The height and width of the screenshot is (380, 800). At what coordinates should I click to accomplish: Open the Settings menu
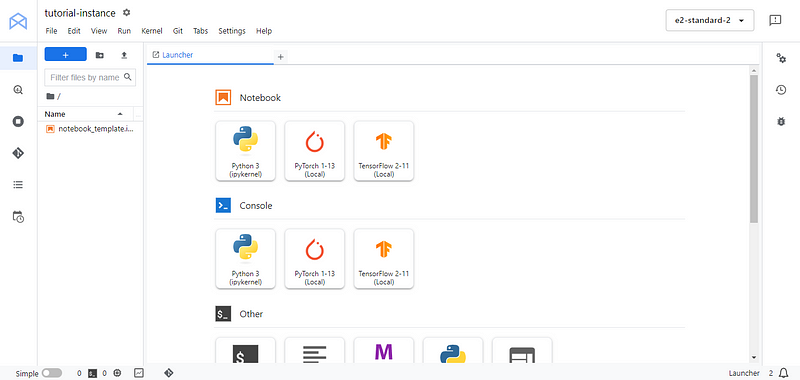(x=232, y=31)
